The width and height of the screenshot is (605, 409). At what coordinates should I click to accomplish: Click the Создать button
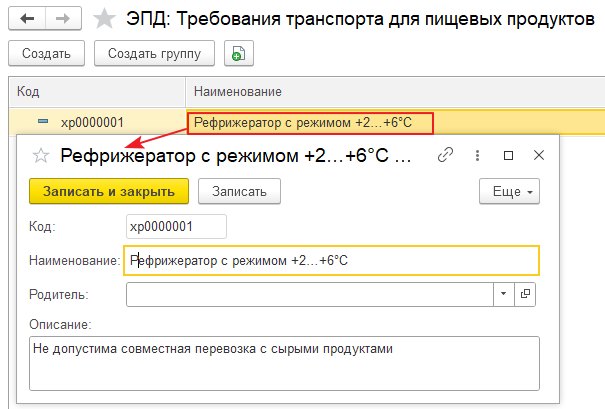click(x=46, y=53)
